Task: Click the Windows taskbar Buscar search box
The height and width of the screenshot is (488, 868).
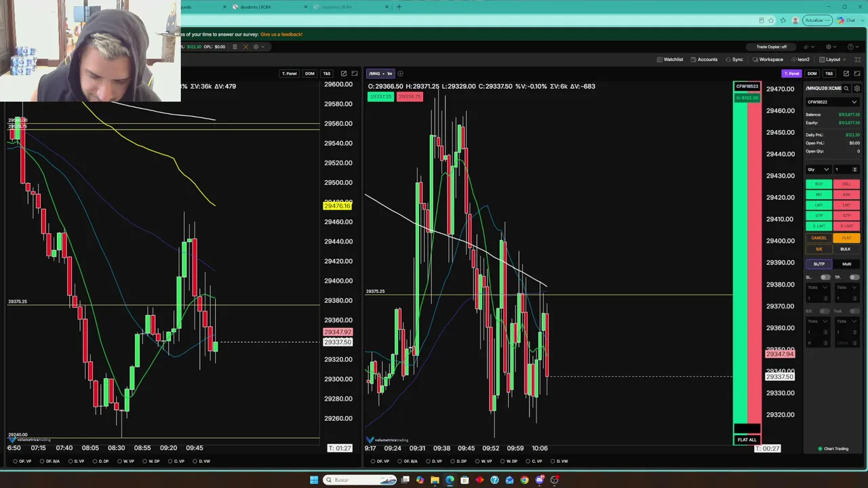Action: tap(359, 480)
